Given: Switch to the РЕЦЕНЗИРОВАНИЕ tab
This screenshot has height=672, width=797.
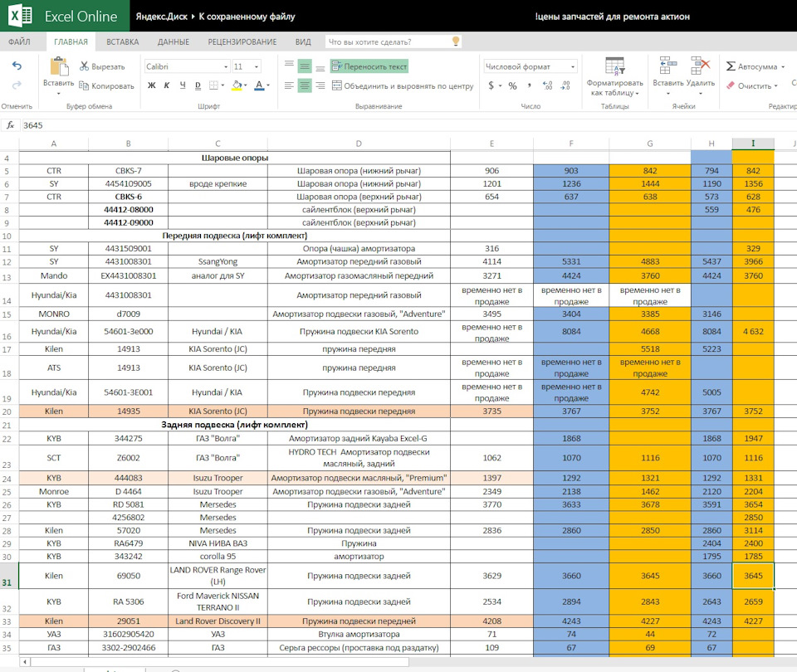Looking at the screenshot, I should tap(242, 41).
